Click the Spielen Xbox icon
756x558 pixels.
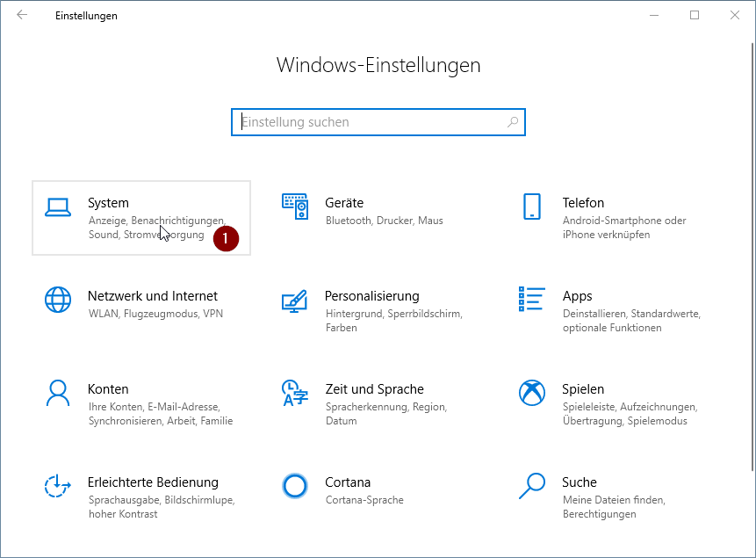pyautogui.click(x=532, y=393)
